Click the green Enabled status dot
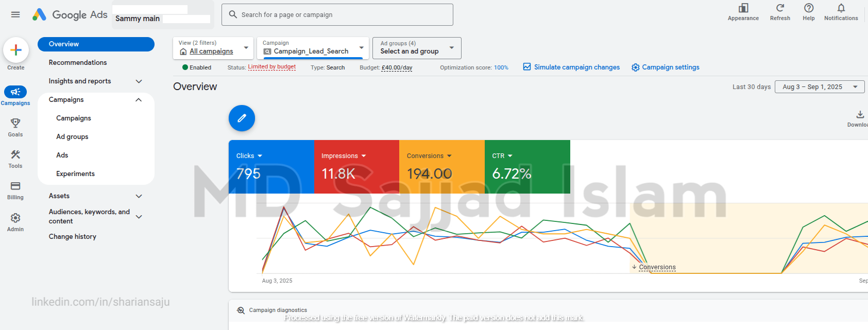Image resolution: width=868 pixels, height=330 pixels. coord(185,67)
